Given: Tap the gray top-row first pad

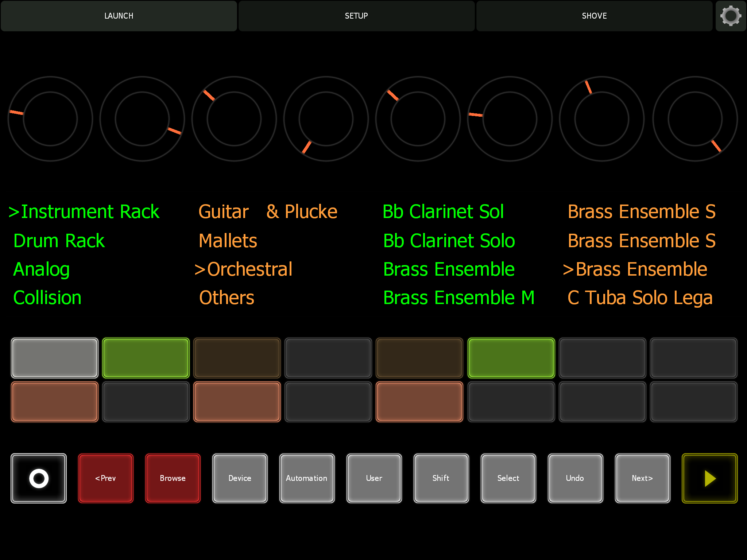Looking at the screenshot, I should (55, 358).
